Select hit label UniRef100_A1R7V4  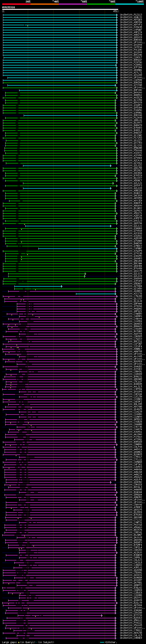[131, 334]
